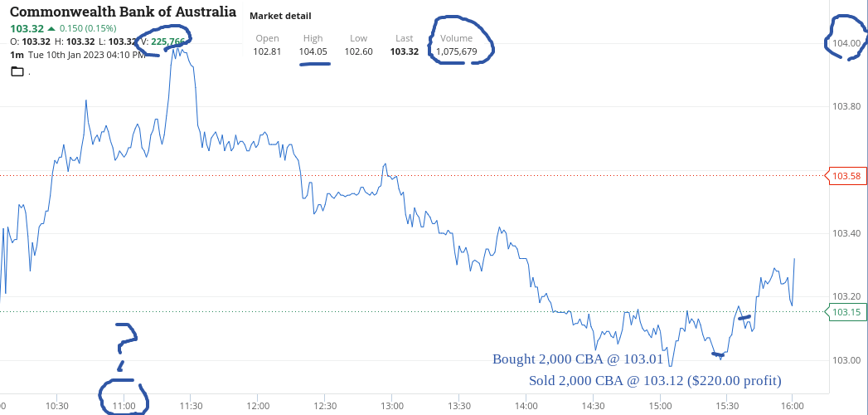Click the 11:00 time axis label

pyautogui.click(x=124, y=404)
